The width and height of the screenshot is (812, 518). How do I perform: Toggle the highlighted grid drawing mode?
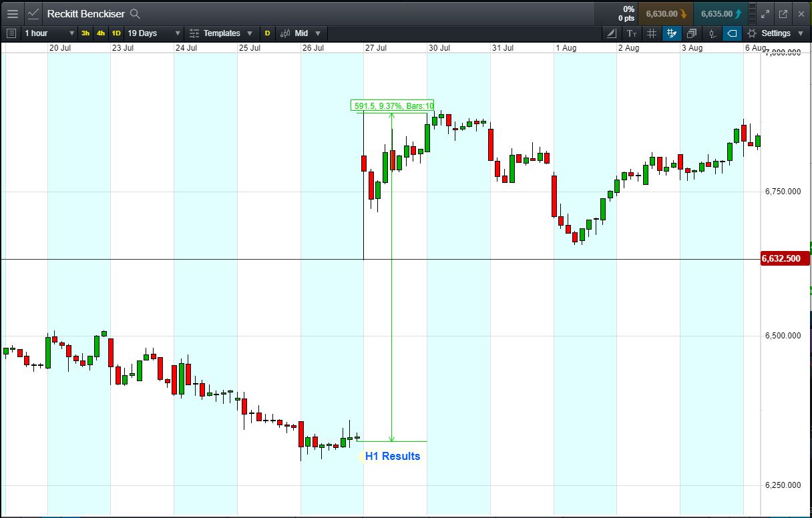coord(672,33)
